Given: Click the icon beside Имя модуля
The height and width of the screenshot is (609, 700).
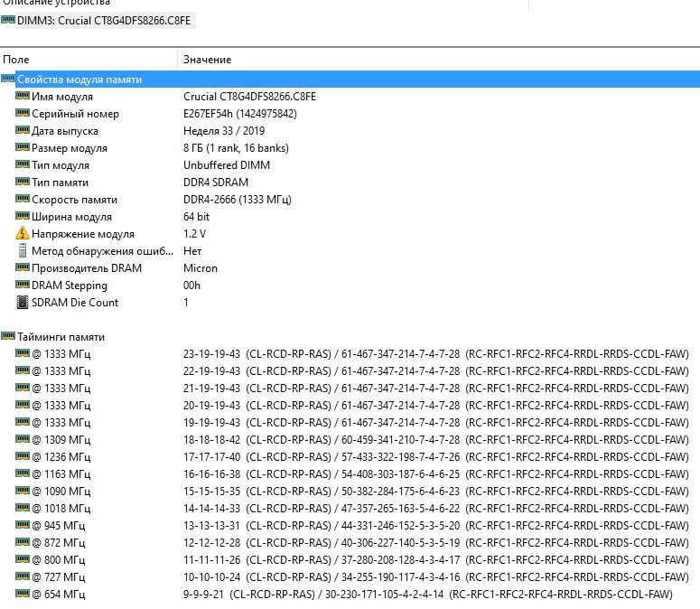Looking at the screenshot, I should tap(23, 96).
